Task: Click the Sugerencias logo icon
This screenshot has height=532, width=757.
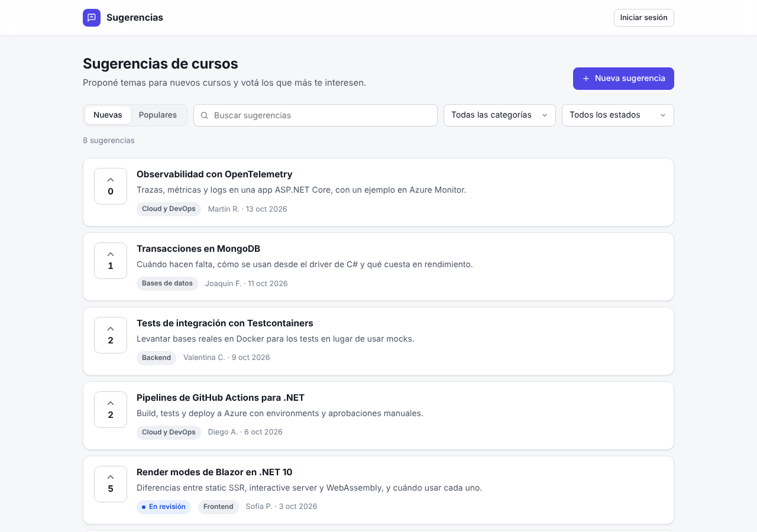Action: tap(92, 18)
